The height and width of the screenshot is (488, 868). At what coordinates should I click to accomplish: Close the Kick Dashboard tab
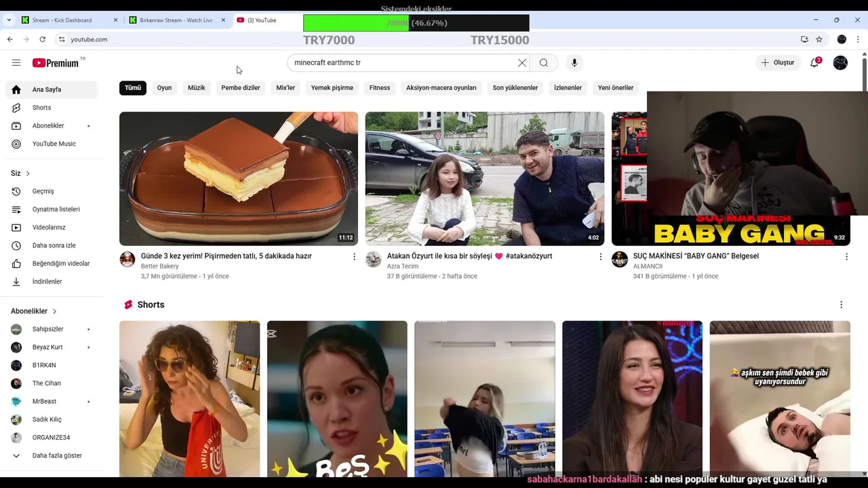[x=115, y=20]
